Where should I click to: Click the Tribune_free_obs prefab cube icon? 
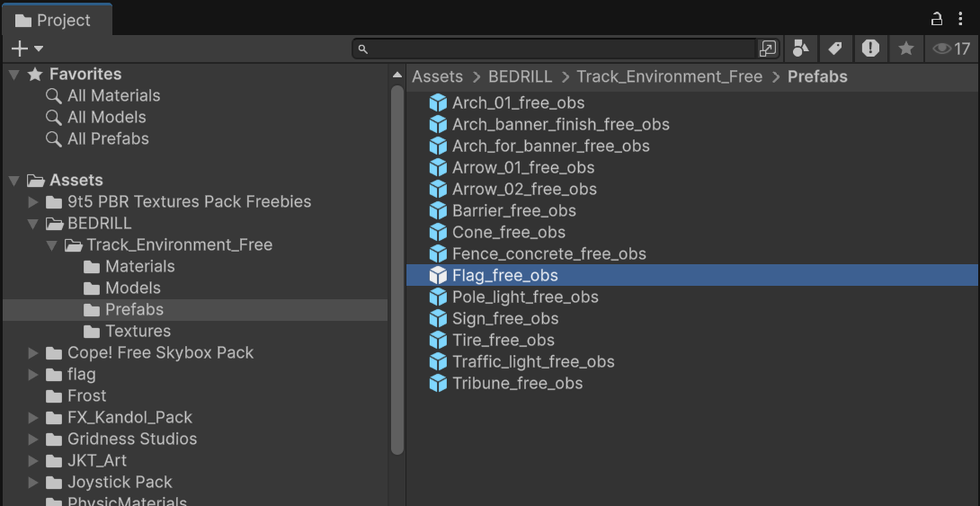438,384
